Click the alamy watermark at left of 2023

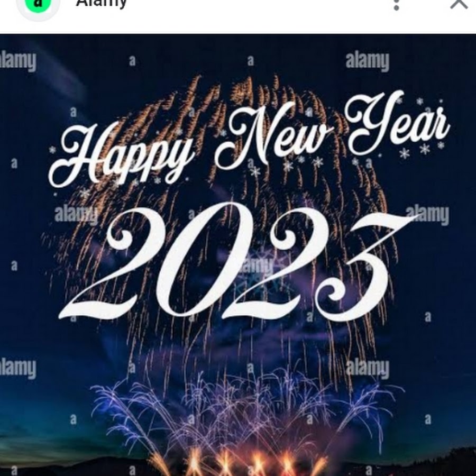76,215
